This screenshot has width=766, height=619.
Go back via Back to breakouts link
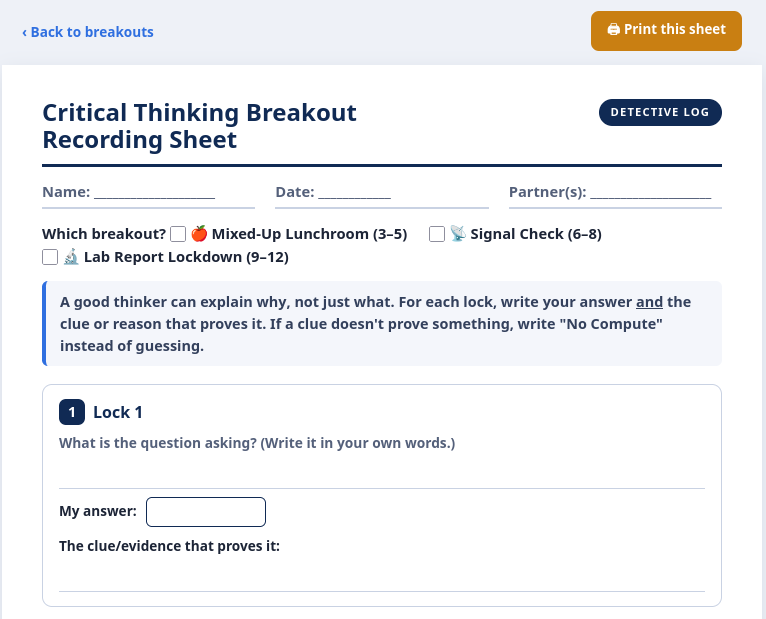[88, 32]
